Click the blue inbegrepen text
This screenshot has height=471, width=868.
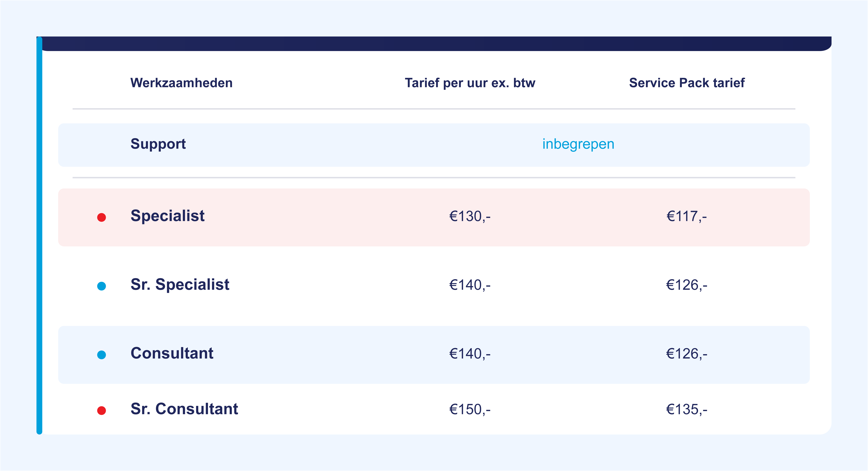point(578,144)
